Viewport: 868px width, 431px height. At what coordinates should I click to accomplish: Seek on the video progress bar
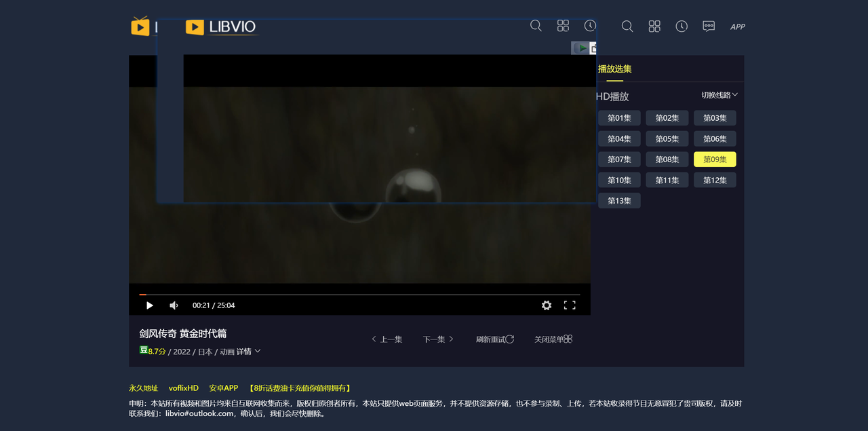[359, 295]
